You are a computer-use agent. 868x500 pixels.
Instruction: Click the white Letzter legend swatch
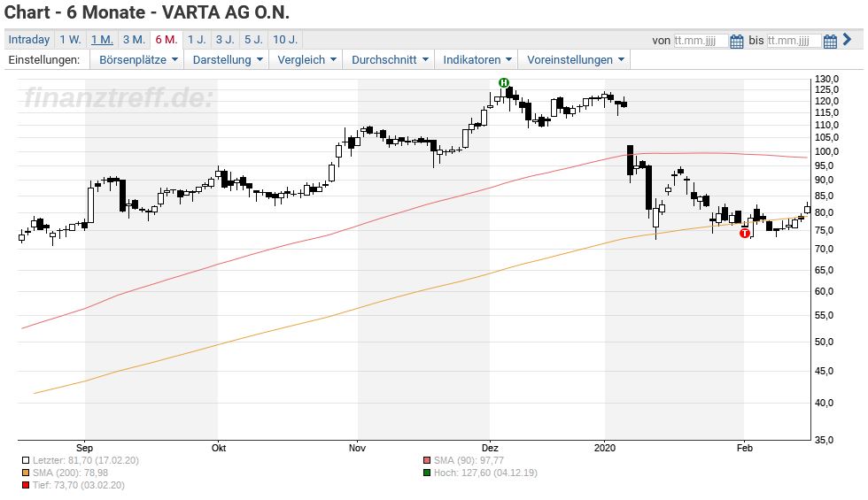[26, 460]
